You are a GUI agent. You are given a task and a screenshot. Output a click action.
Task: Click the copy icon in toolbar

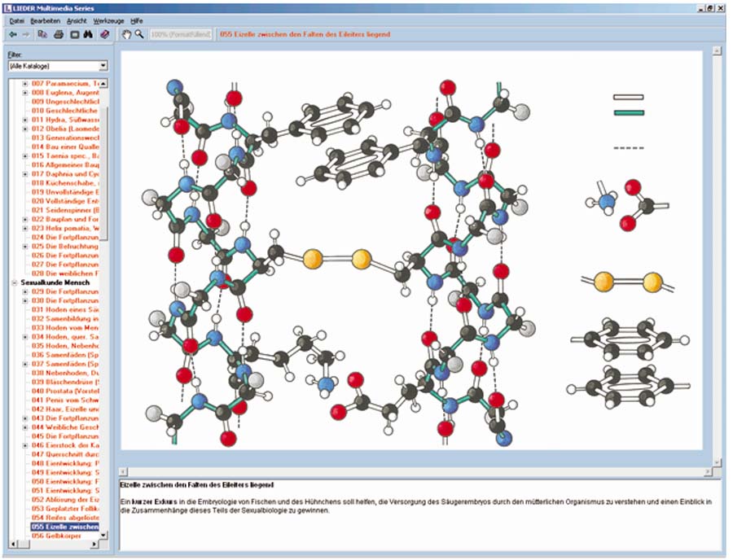(x=42, y=34)
